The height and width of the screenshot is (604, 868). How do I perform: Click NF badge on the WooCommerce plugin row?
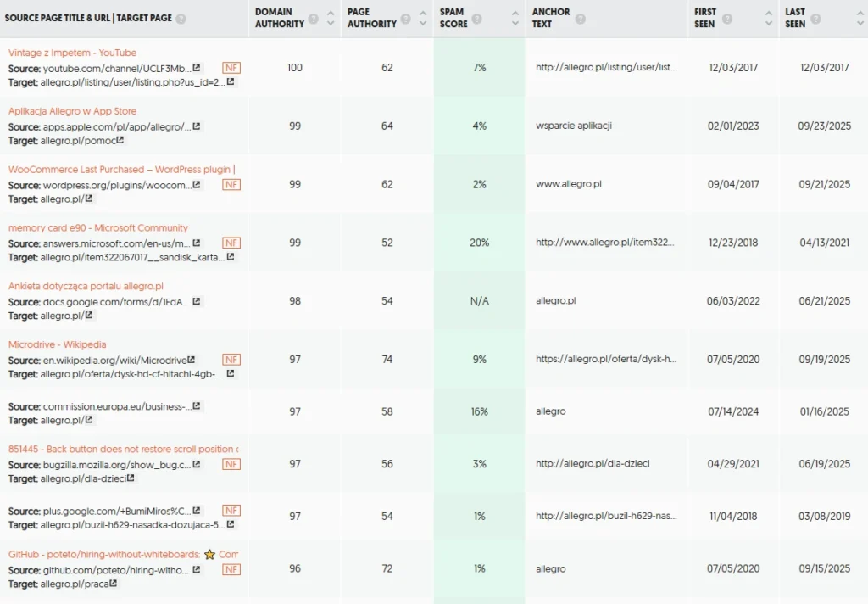[231, 184]
